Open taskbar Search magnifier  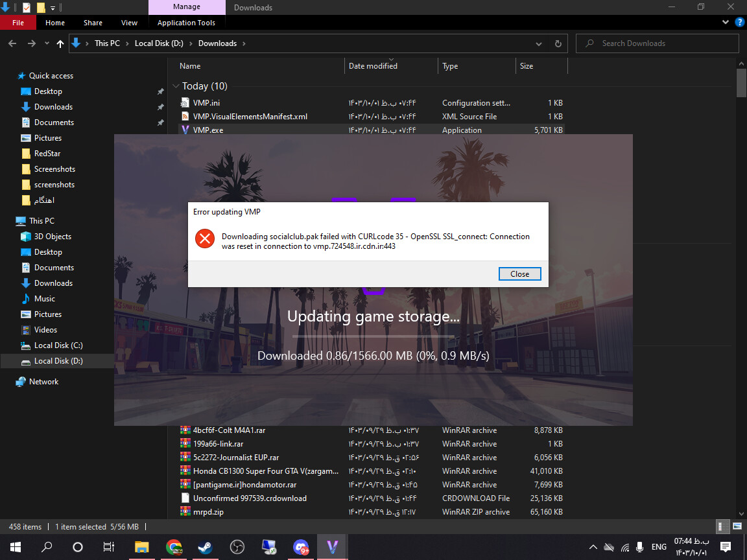[46, 546]
